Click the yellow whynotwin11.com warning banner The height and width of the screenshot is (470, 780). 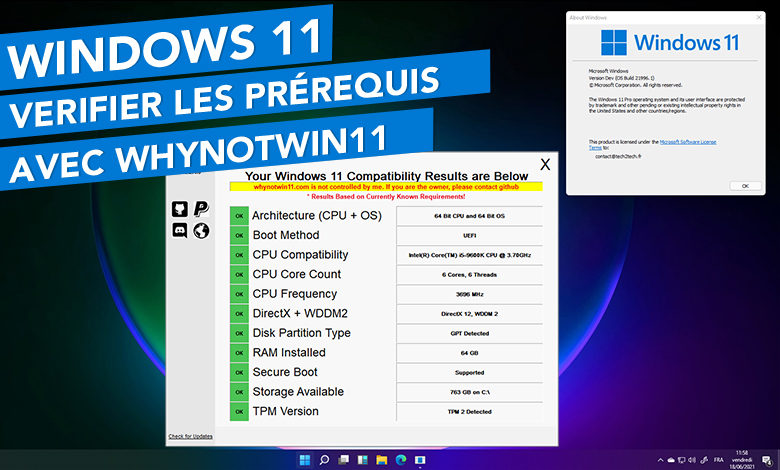[x=386, y=187]
